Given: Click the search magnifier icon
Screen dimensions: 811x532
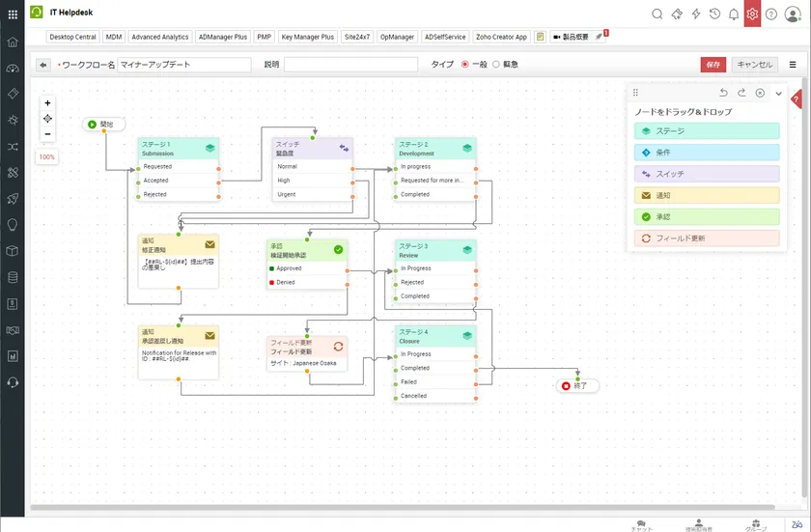Looking at the screenshot, I should click(x=657, y=14).
